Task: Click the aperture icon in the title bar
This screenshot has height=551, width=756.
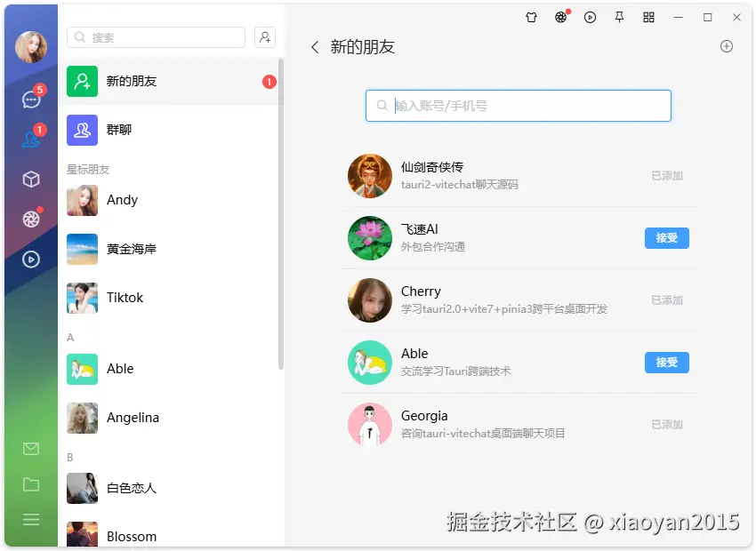Action: (561, 17)
